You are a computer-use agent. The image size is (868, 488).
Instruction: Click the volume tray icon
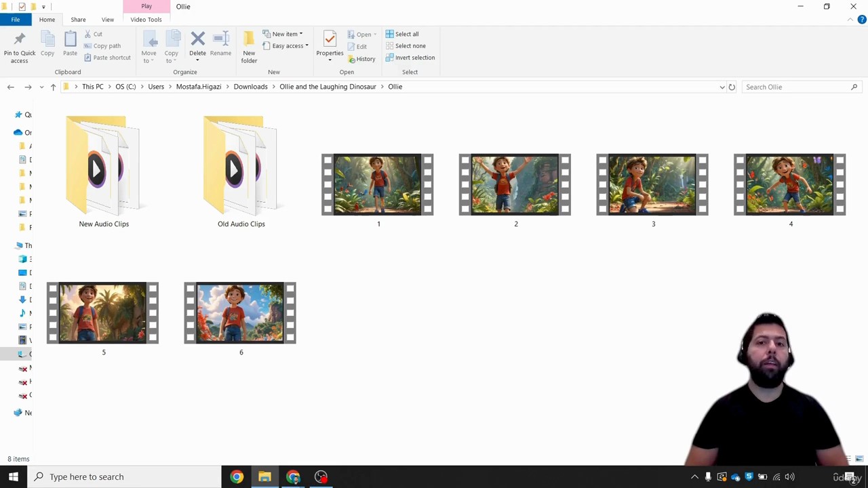point(790,476)
